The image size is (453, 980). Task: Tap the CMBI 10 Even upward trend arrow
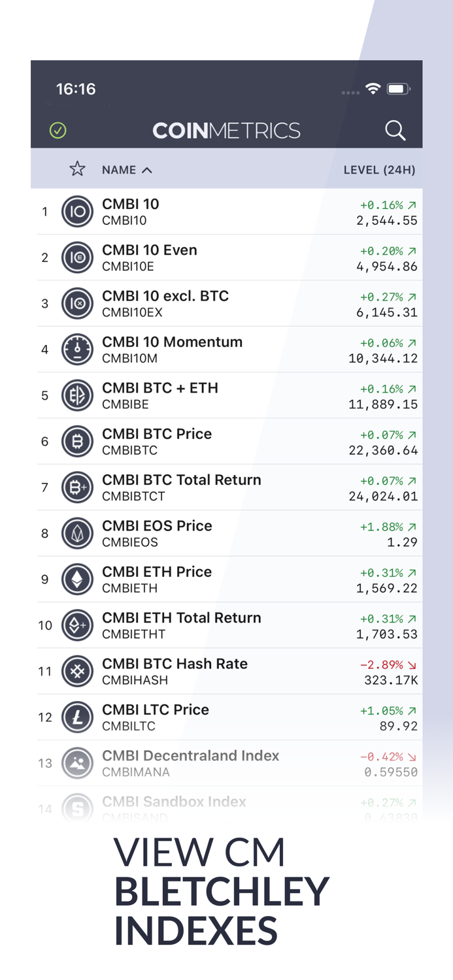413,251
